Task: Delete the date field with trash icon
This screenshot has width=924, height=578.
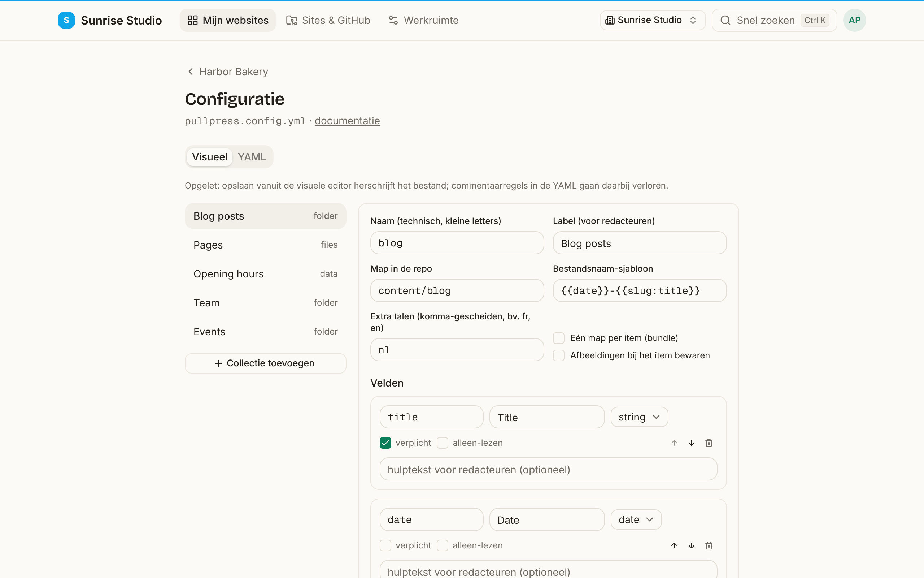Action: coord(709,545)
